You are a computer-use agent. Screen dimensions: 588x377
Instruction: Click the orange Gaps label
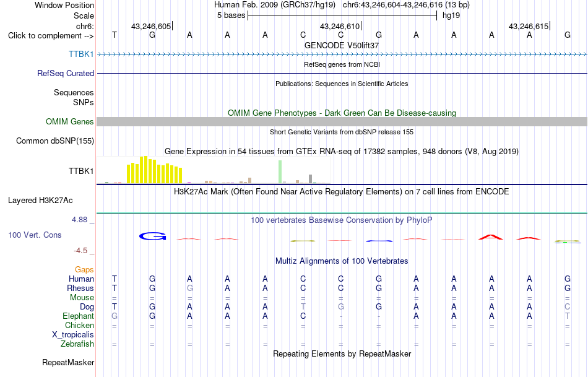click(x=84, y=269)
